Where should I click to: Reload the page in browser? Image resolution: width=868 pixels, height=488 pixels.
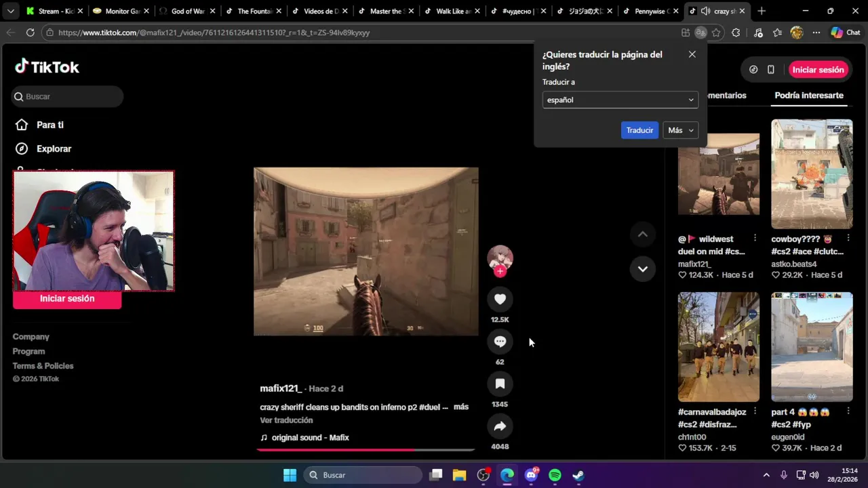(x=30, y=33)
